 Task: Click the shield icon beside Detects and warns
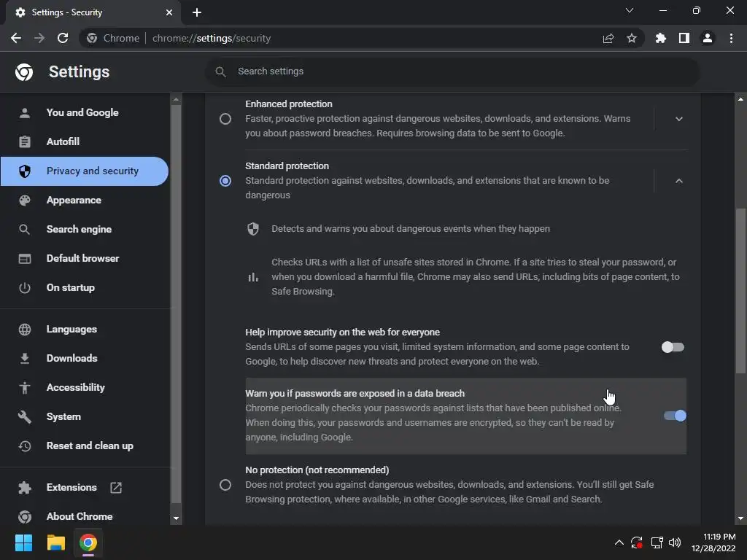tap(253, 229)
